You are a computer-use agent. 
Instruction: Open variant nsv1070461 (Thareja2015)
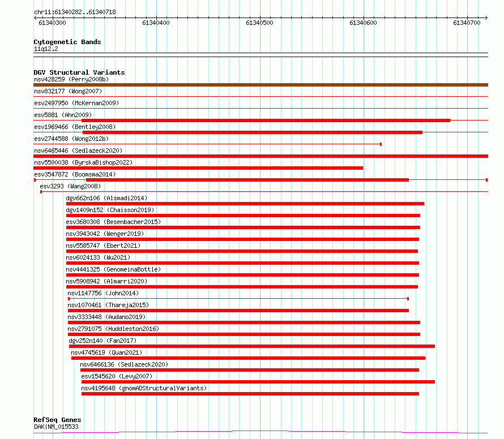(108, 305)
